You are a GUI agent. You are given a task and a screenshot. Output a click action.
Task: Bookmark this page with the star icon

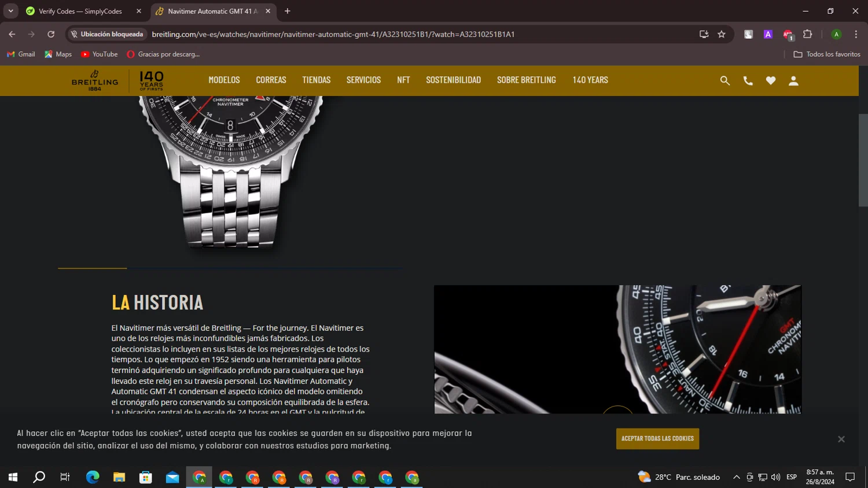tap(722, 34)
